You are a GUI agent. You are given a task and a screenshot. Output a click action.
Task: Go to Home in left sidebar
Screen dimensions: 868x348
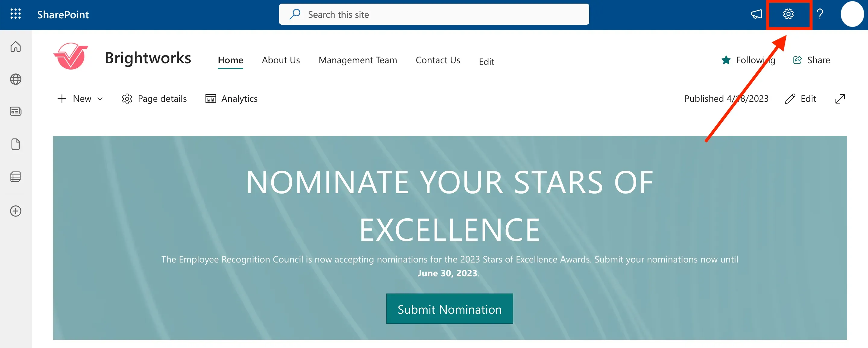15,46
